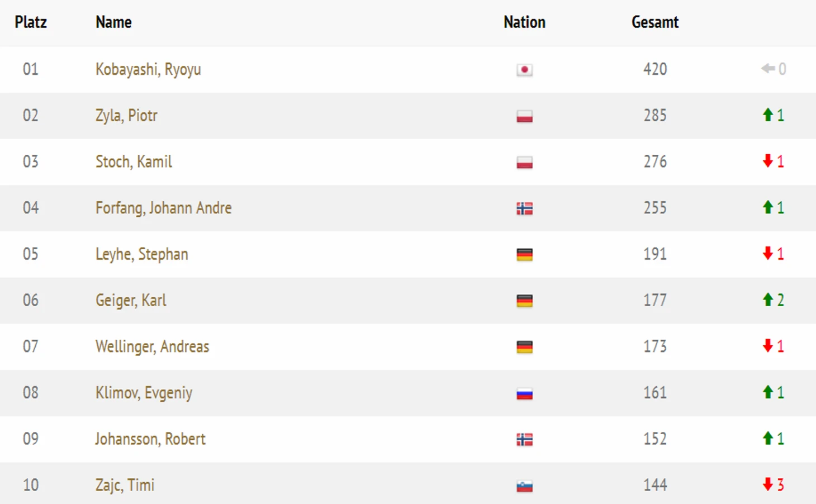The width and height of the screenshot is (816, 504).
Task: Click the red down arrow beside Stoch, Kamil
Action: pos(768,161)
